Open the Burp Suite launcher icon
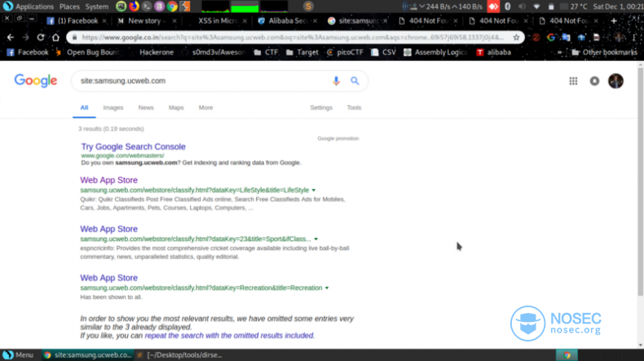 point(185,7)
